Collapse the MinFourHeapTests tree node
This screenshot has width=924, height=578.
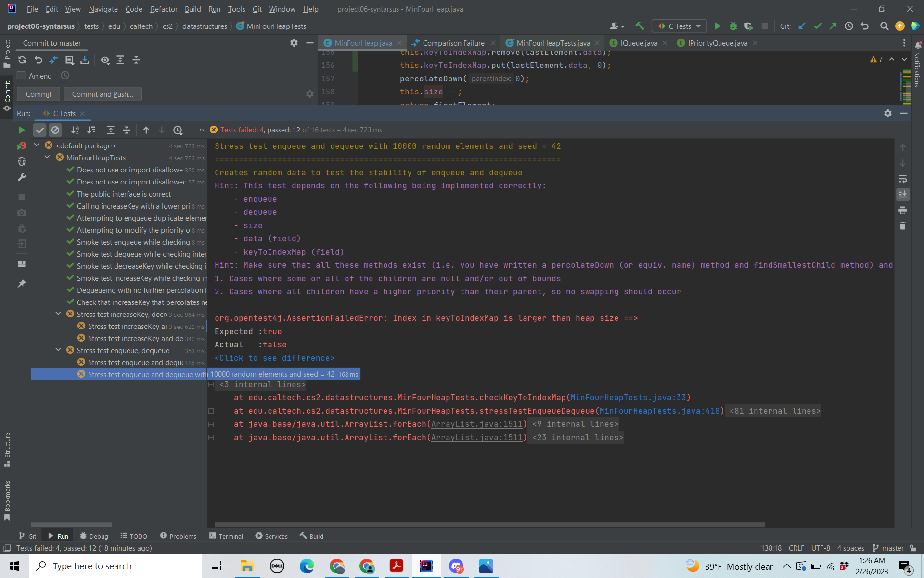click(47, 158)
